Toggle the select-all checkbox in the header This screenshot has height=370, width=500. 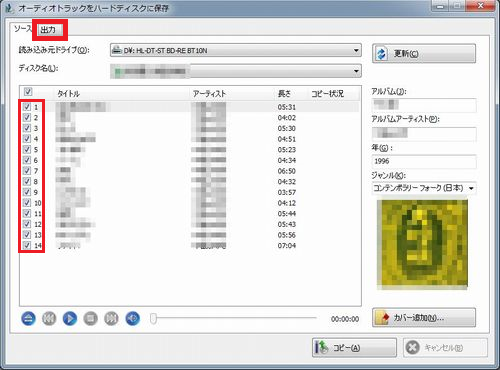click(x=28, y=92)
